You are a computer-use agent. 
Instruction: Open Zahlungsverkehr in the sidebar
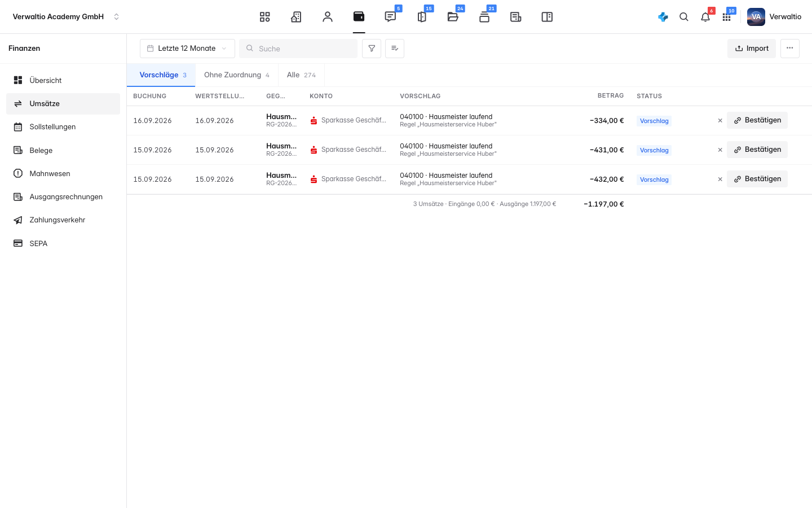tap(63, 220)
